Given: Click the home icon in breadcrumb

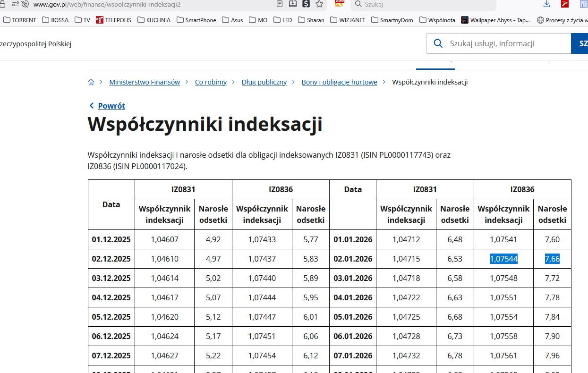Looking at the screenshot, I should [91, 82].
